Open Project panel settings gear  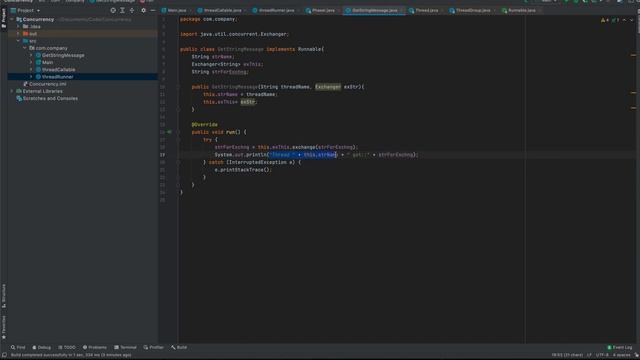[x=143, y=10]
